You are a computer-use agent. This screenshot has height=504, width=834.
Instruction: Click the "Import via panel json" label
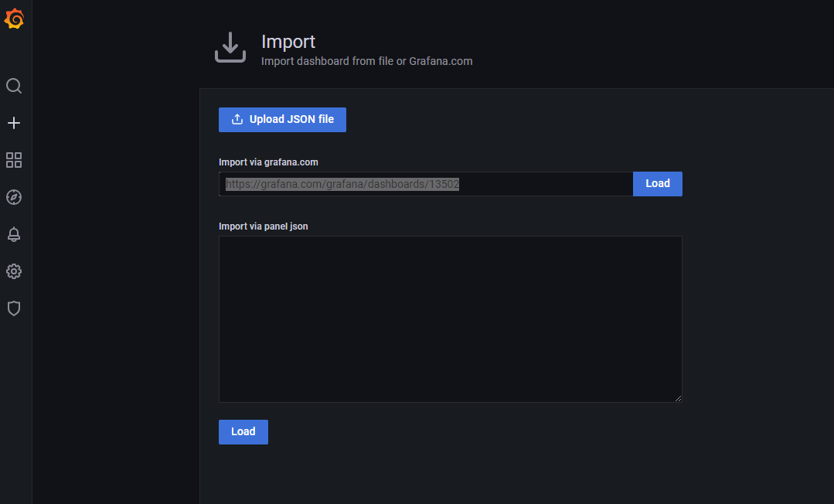263,226
